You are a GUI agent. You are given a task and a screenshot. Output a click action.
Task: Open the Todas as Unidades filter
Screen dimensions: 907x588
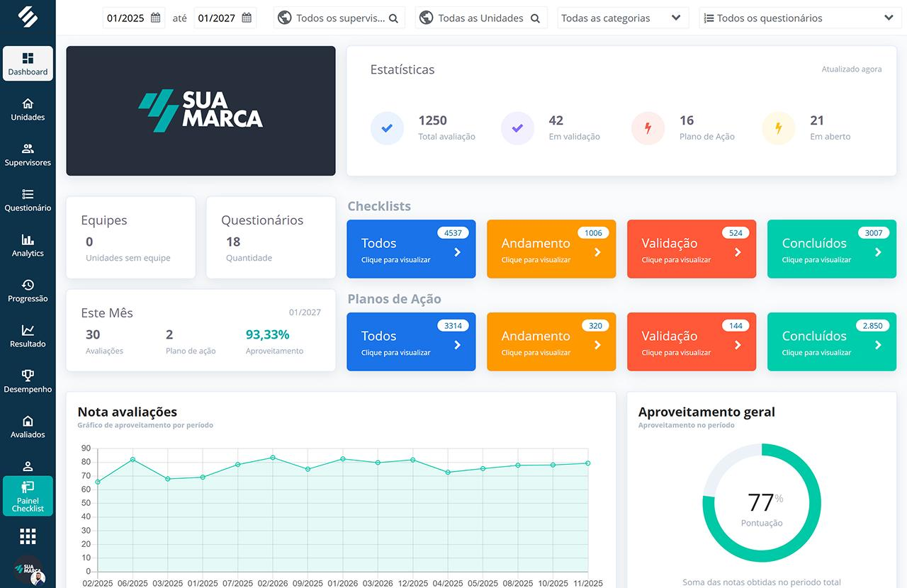pos(480,17)
